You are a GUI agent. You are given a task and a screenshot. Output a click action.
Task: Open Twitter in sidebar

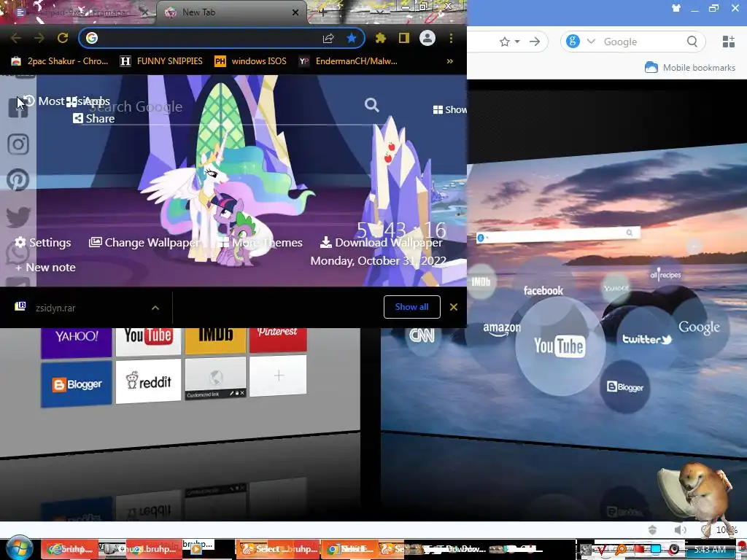click(18, 217)
